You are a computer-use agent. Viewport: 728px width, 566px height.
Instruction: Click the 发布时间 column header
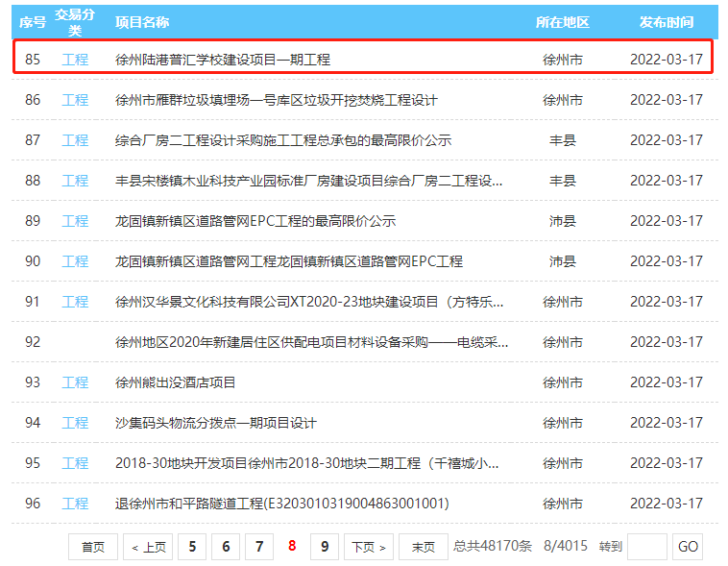point(667,22)
